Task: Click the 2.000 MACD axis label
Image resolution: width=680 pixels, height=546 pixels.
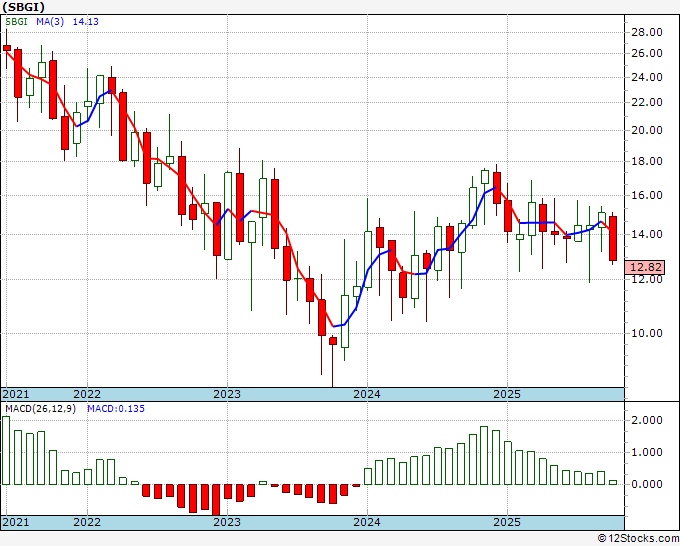Action: point(645,421)
